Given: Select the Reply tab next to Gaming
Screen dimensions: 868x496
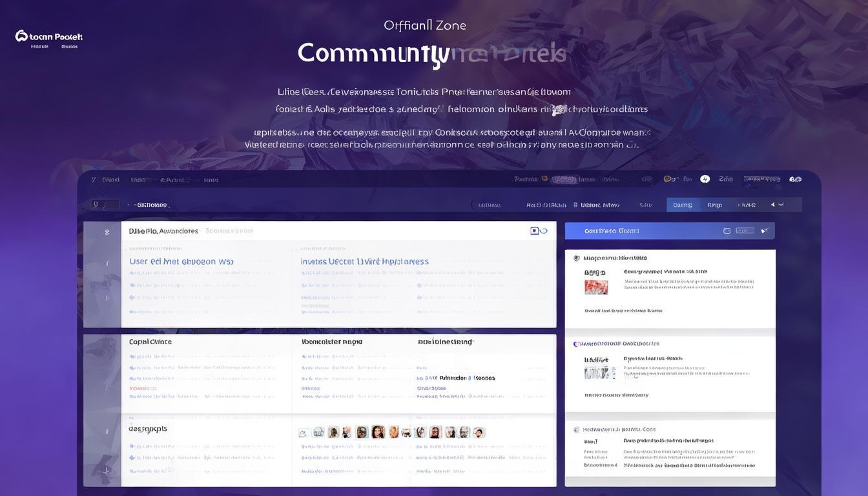Looking at the screenshot, I should click(714, 204).
